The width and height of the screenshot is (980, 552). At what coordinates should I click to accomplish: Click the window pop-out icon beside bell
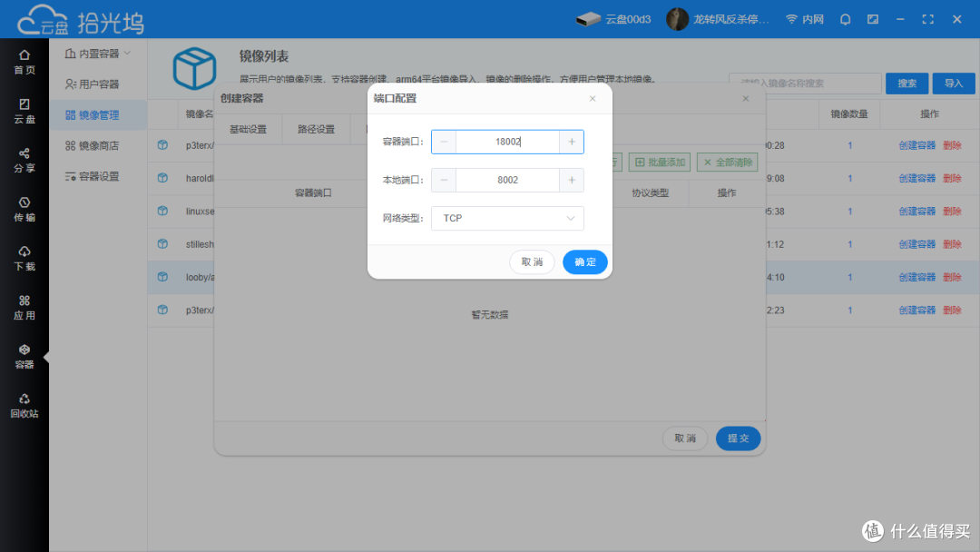tap(873, 19)
